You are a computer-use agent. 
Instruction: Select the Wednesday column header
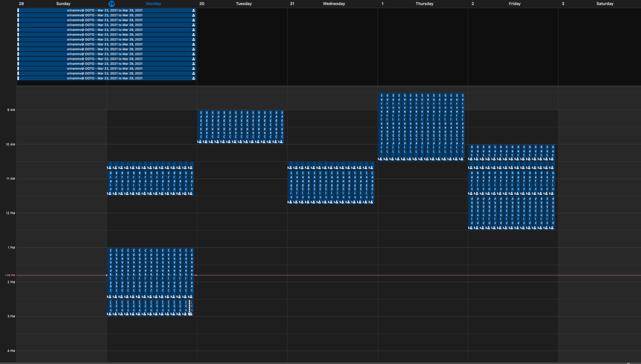(334, 4)
